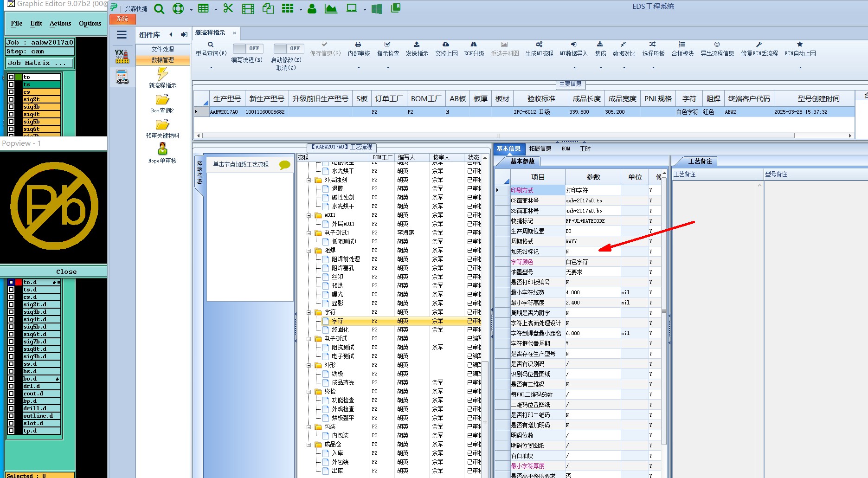Switch to the BOM tab

tap(566, 149)
